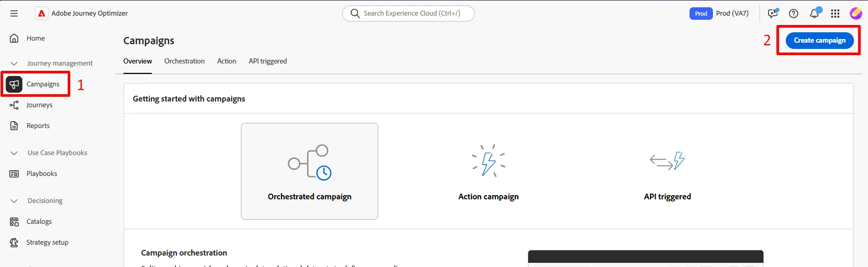Collapse the Journey management section
This screenshot has width=868, height=267.
pos(14,63)
